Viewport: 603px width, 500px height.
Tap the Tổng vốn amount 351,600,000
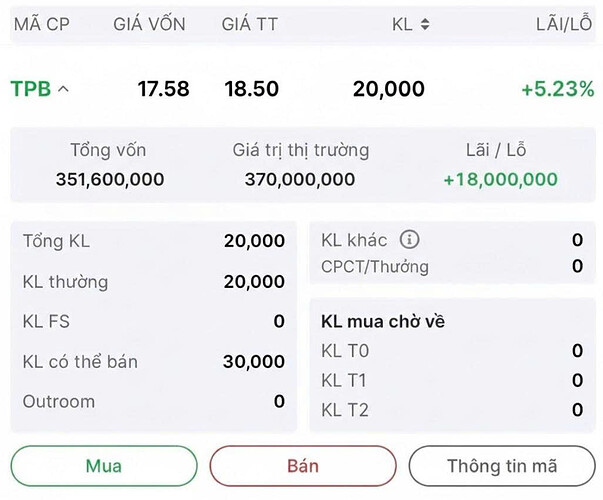(108, 180)
